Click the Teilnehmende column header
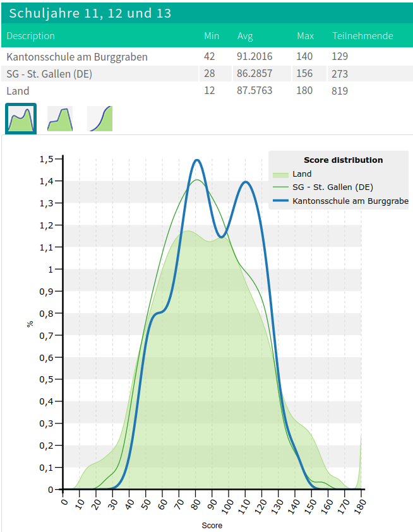 [x=362, y=36]
